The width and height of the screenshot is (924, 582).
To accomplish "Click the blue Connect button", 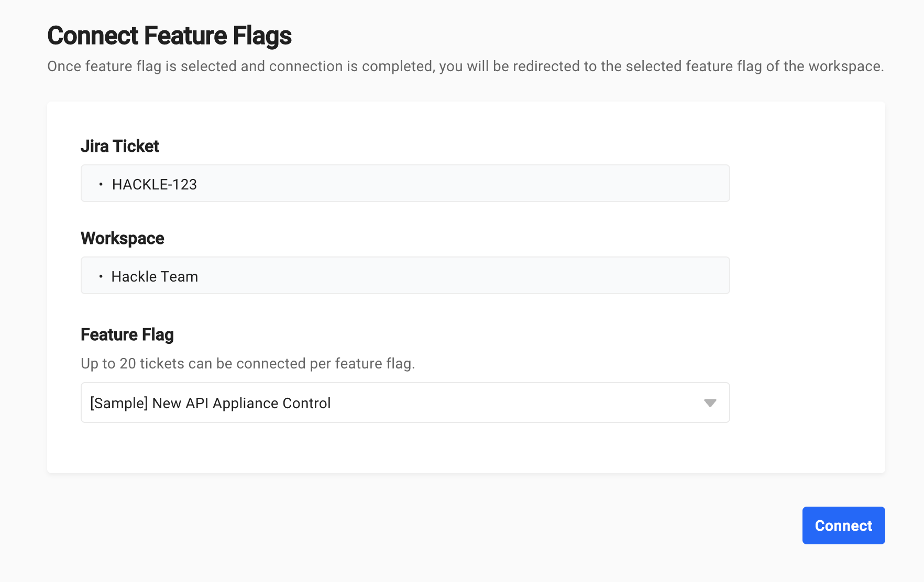I will (x=843, y=525).
